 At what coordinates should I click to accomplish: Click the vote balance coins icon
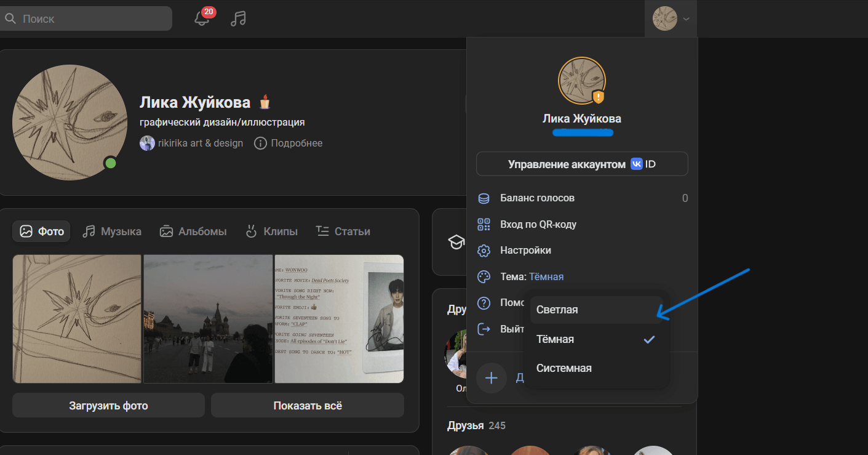(484, 198)
